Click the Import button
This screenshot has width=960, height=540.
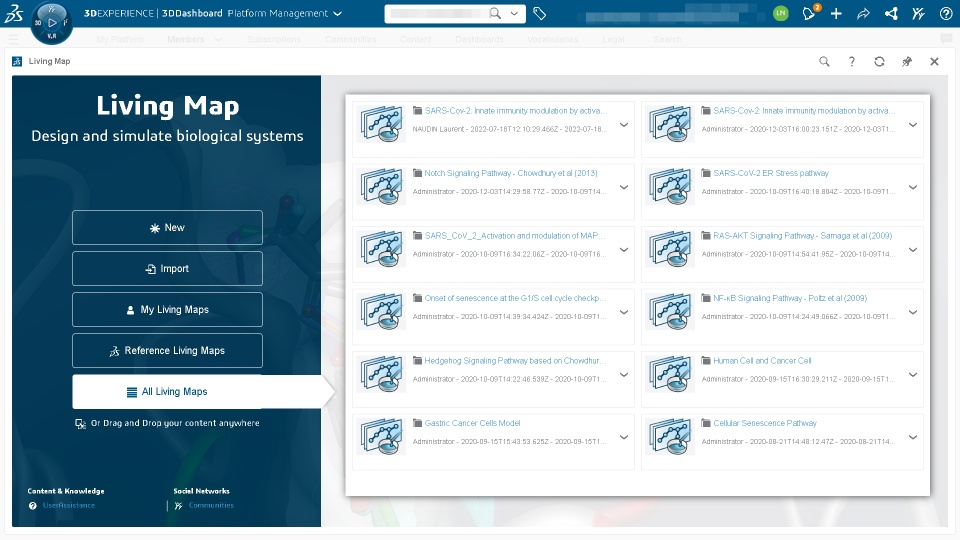tap(167, 269)
